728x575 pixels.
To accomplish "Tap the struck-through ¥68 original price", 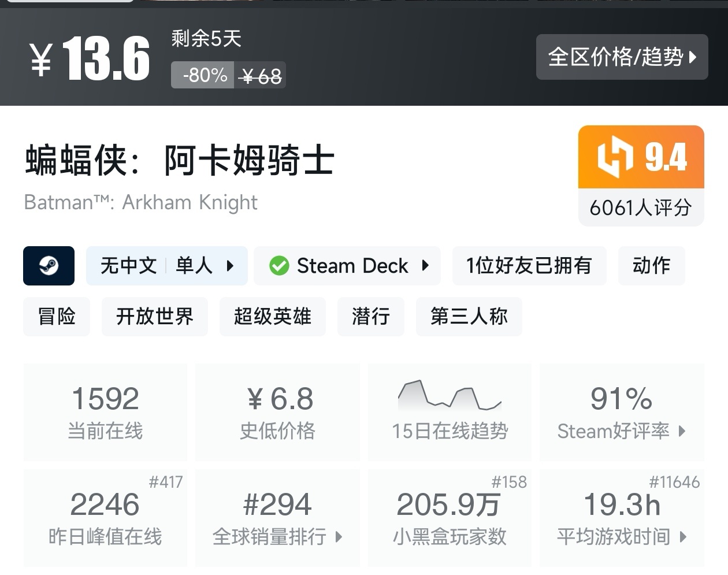I will [261, 76].
